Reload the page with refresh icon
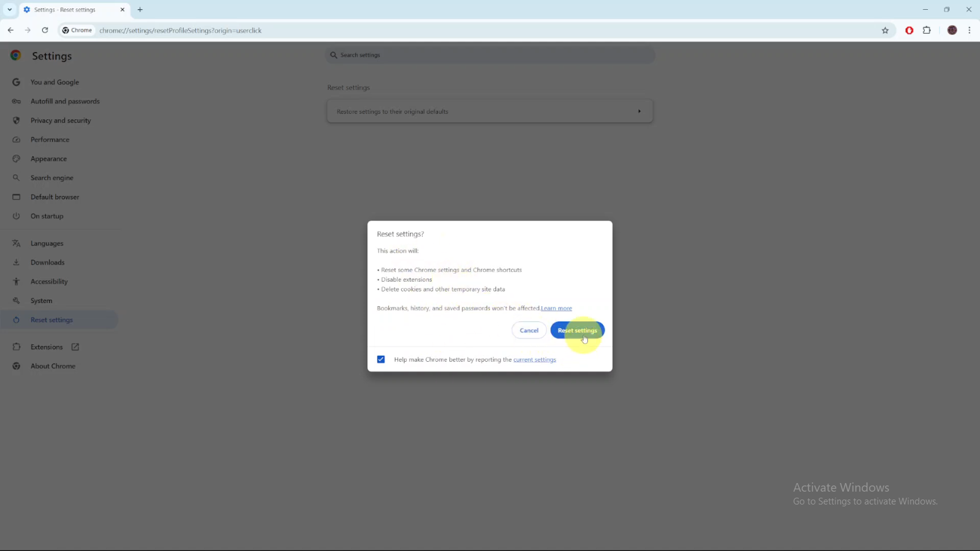The image size is (980, 551). pos(45,30)
